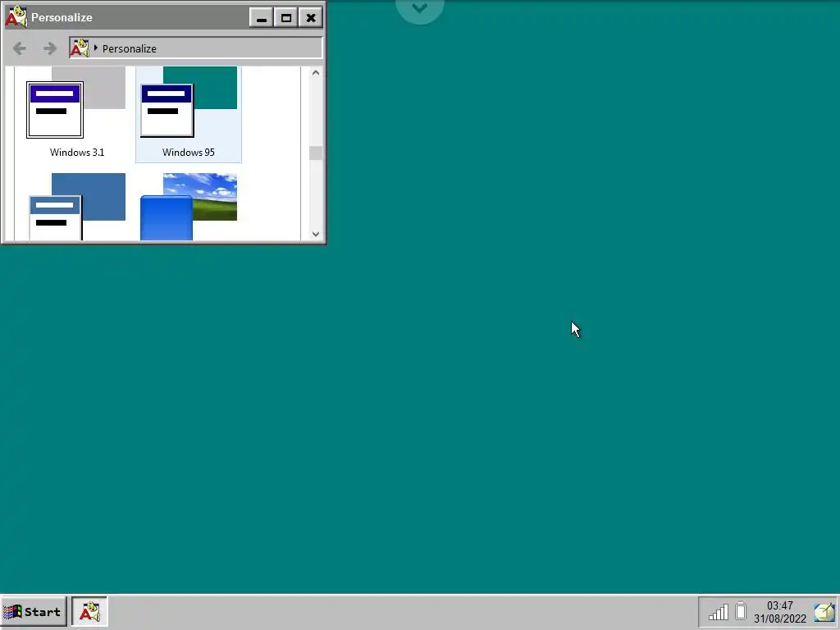Select the Windows 3.1 theme thumbnail
Screen dimensions: 840x630
click(x=76, y=103)
